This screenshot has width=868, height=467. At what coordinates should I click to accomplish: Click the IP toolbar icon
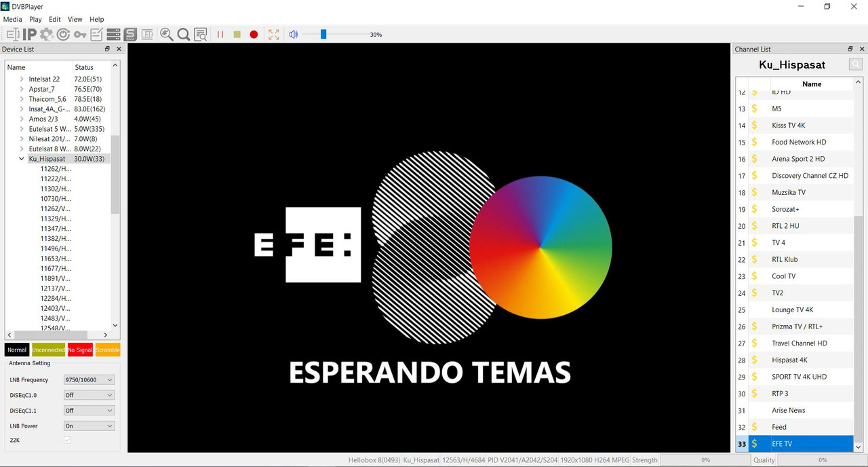click(x=30, y=34)
